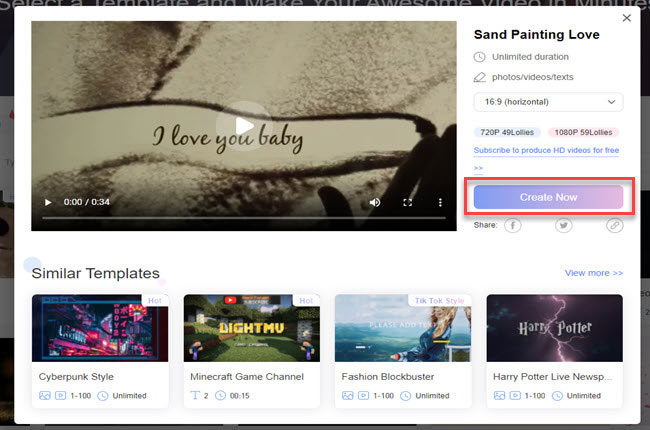Click the Twitter share icon
The height and width of the screenshot is (430, 650).
[564, 226]
